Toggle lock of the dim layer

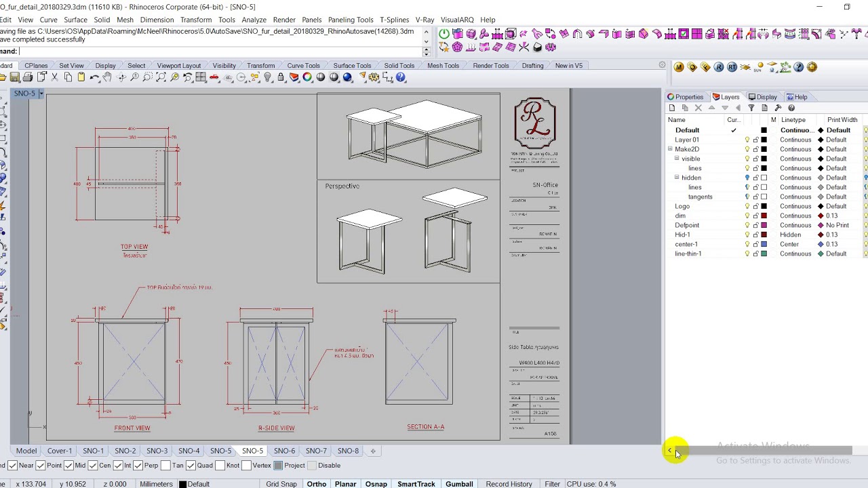click(755, 216)
